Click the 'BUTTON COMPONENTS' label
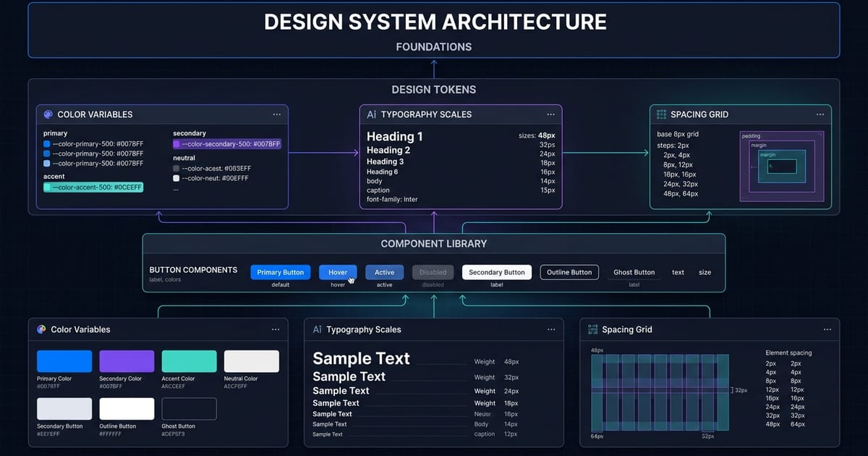This screenshot has height=456, width=868. [x=193, y=270]
